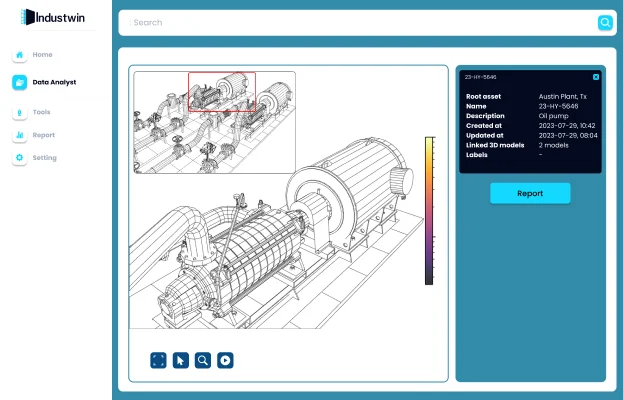Click the search magnifier icon
This screenshot has height=400, width=624.
point(605,23)
